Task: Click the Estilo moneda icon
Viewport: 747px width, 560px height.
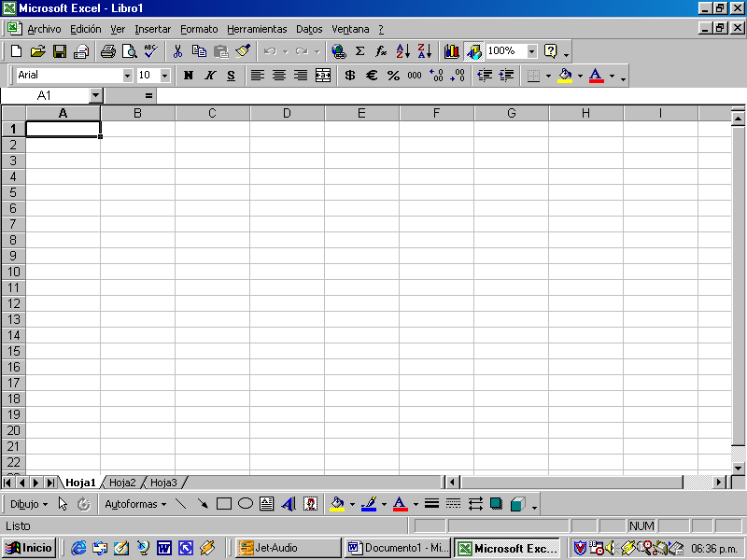Action: point(348,75)
